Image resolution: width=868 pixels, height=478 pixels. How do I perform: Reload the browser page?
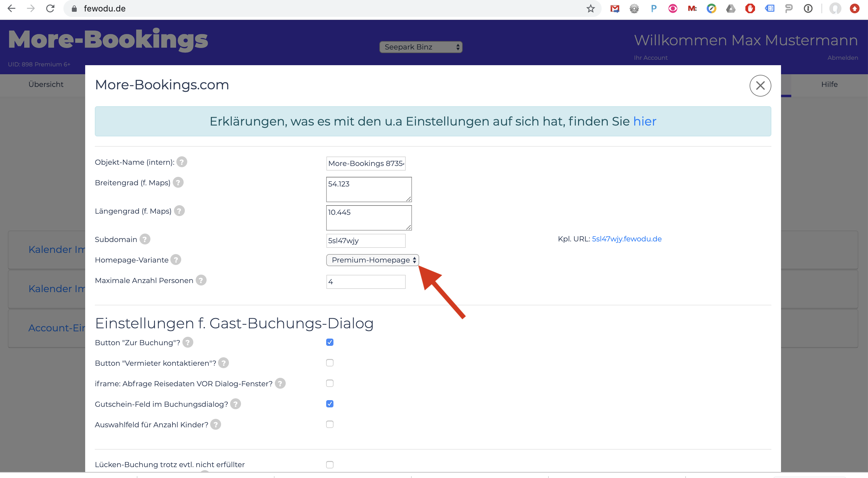(x=50, y=8)
